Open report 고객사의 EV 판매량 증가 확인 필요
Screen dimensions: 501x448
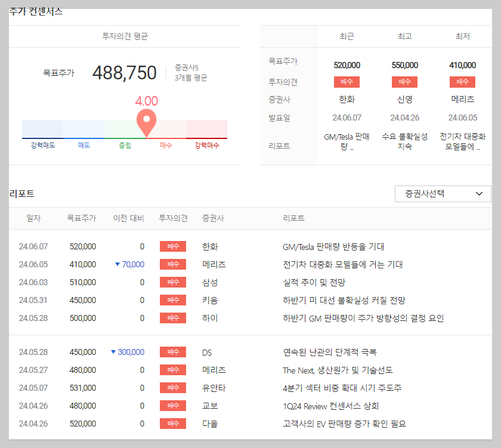coord(345,424)
